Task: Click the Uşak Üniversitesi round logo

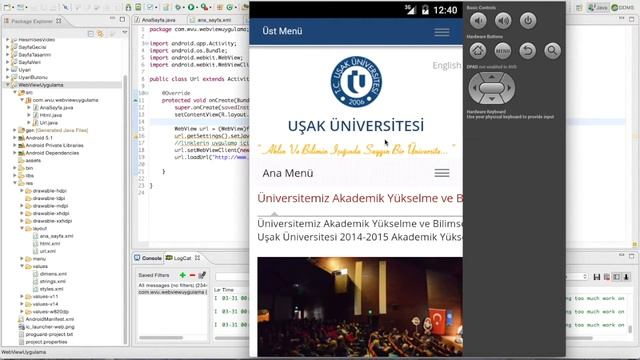Action: click(x=356, y=82)
